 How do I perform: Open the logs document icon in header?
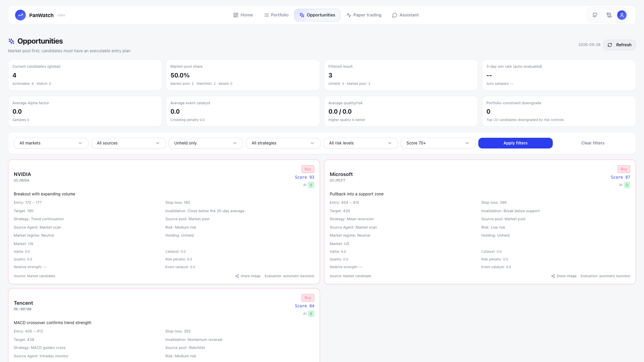(x=609, y=15)
